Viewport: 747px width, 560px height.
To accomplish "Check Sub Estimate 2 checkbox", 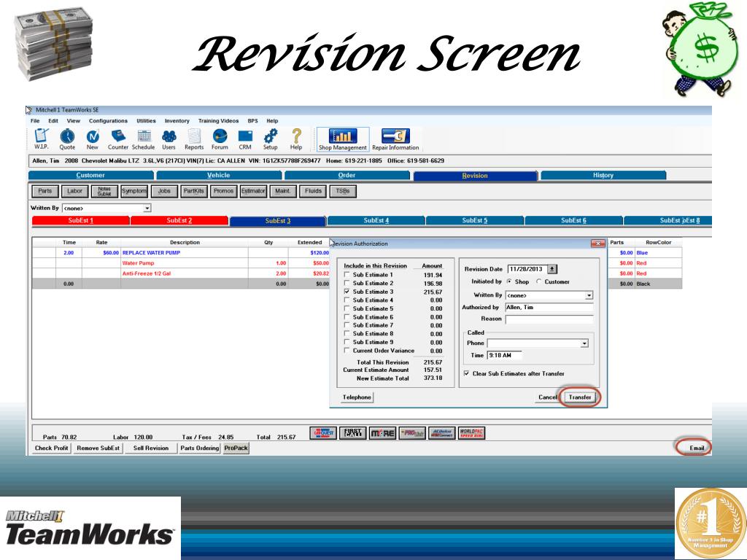I will pyautogui.click(x=347, y=283).
